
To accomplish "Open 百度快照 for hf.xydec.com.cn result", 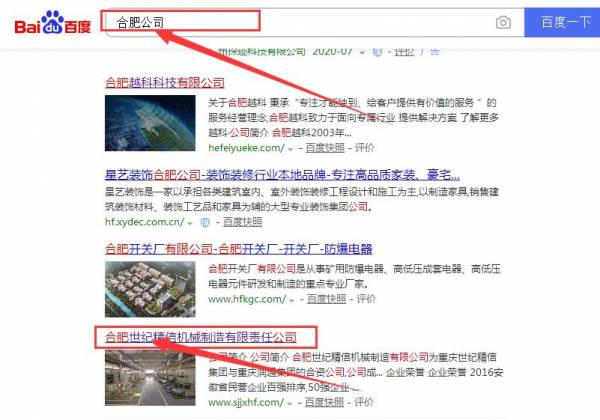I will click(x=243, y=222).
